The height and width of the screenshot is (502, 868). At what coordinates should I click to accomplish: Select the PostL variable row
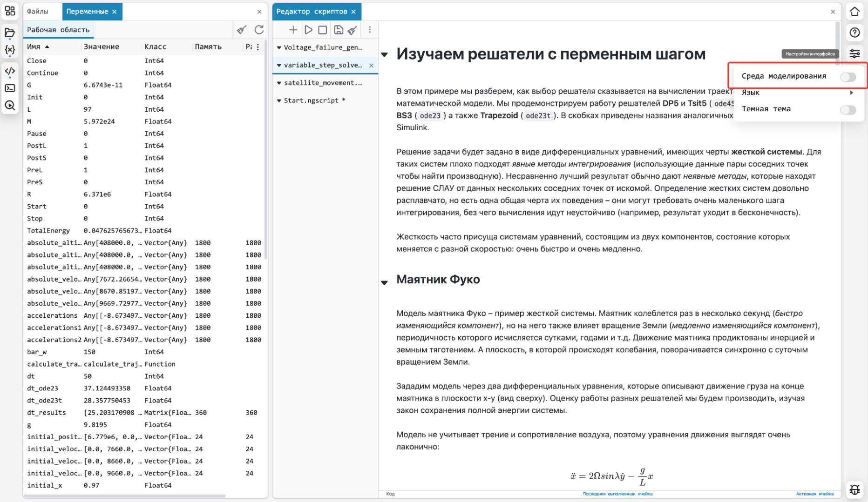(x=144, y=146)
